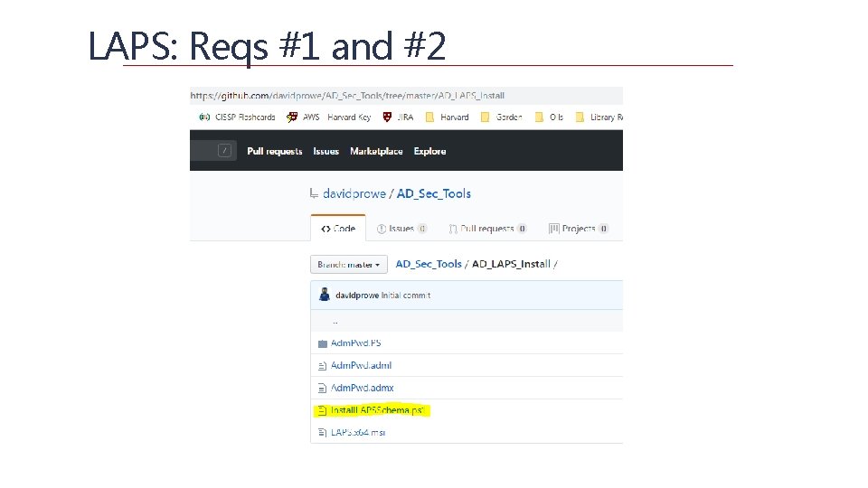Viewport: 868px width, 488px height.
Task: Expand the Branch: master dropdown
Action: click(349, 265)
